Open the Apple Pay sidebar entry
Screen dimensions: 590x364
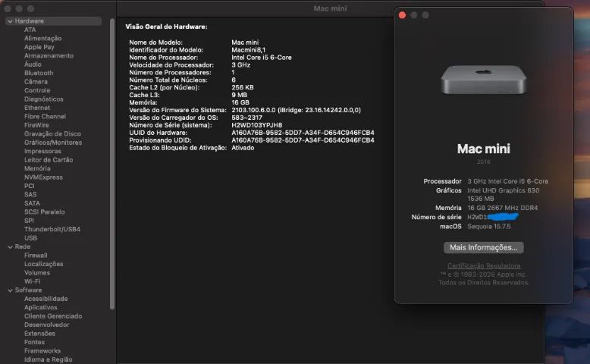pyautogui.click(x=39, y=47)
